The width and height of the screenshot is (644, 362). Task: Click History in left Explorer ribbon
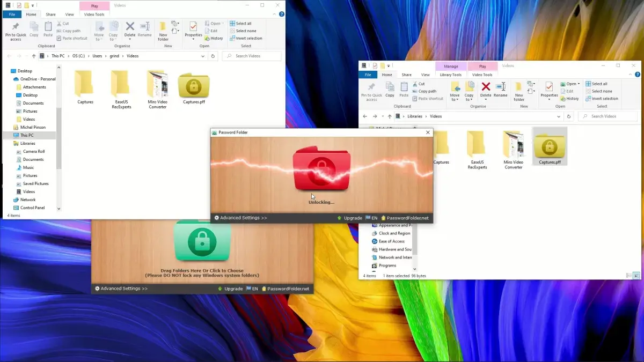tap(214, 39)
